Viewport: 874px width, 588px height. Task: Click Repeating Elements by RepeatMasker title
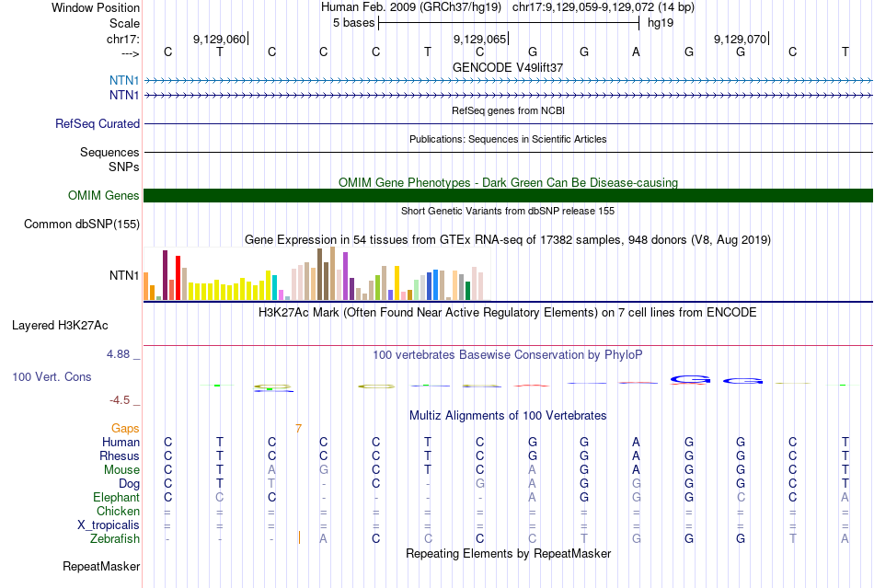(x=508, y=553)
